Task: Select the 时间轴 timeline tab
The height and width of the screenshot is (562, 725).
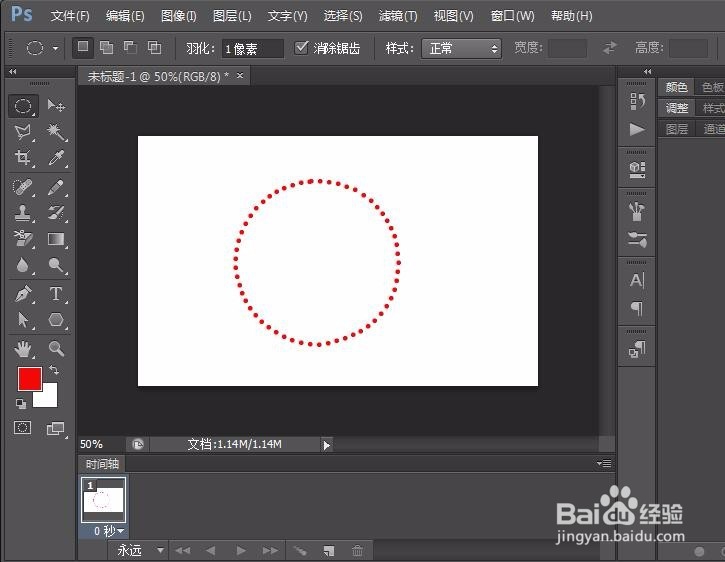Action: 102,463
